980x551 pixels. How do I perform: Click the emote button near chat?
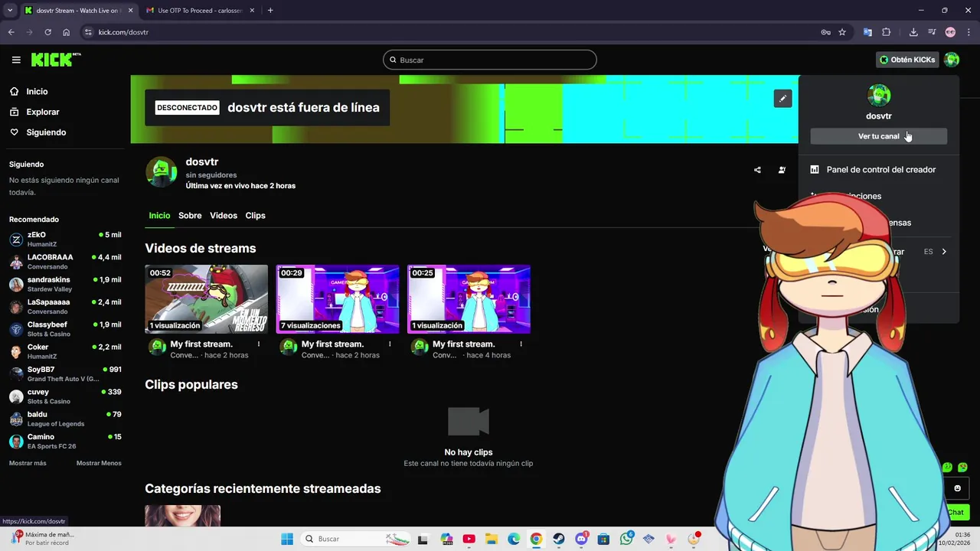(957, 488)
